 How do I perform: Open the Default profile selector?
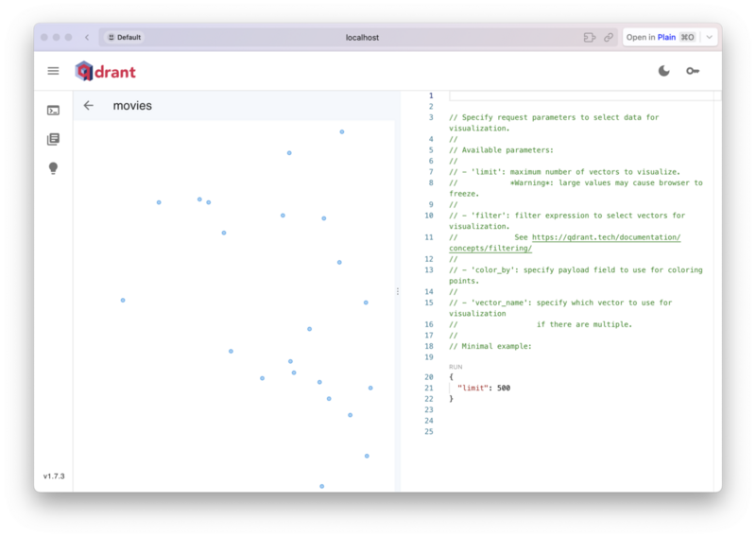point(125,37)
